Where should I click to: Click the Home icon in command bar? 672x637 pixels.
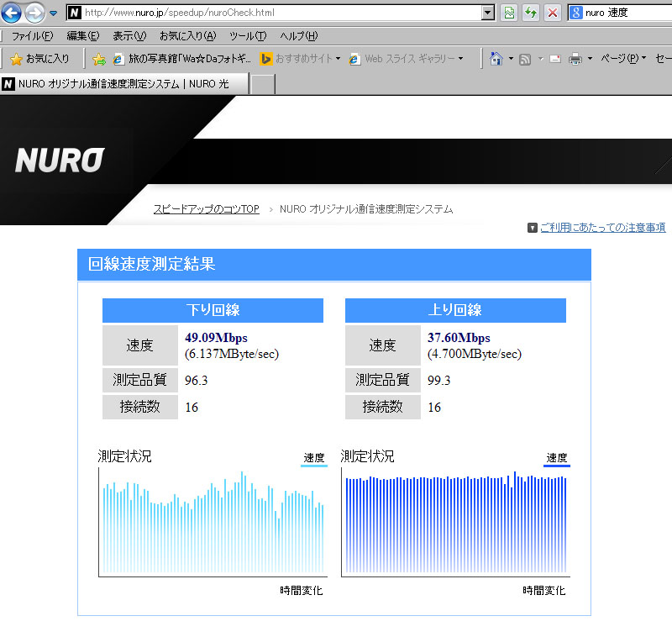(496, 59)
